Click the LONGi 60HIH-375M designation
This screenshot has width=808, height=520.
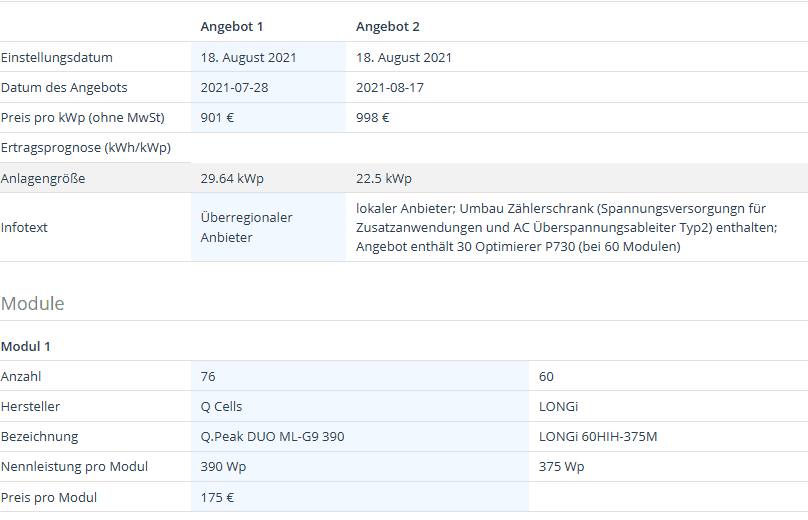598,436
